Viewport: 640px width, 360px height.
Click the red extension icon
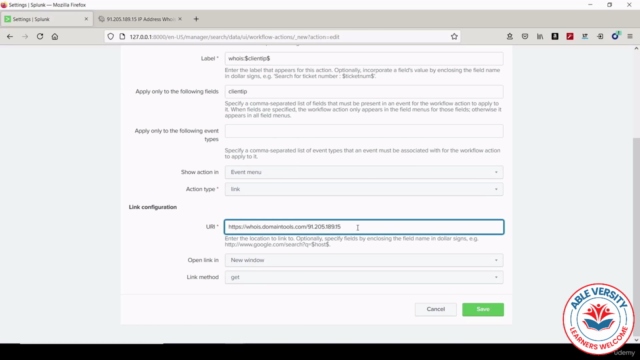point(570,36)
